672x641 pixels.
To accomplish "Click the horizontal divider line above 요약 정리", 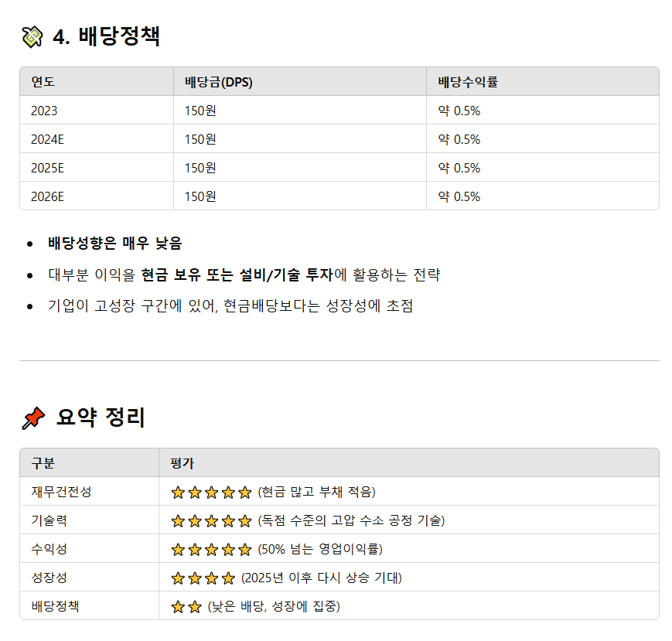I will tap(339, 360).
